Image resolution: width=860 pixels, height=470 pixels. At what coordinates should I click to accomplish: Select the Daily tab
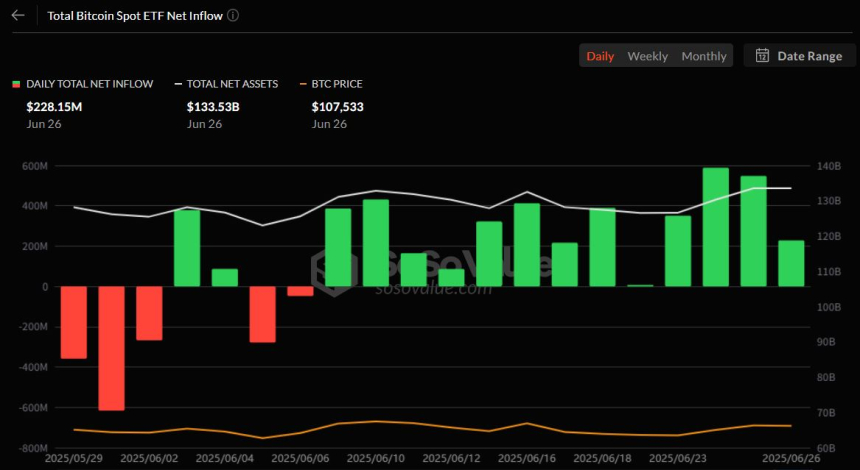point(600,56)
